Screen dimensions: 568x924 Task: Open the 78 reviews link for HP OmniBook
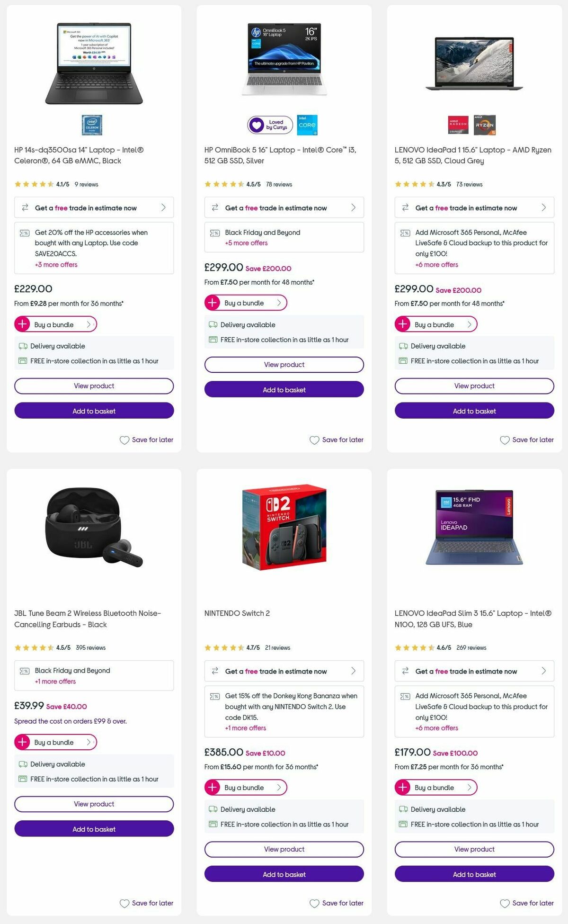[x=279, y=184]
